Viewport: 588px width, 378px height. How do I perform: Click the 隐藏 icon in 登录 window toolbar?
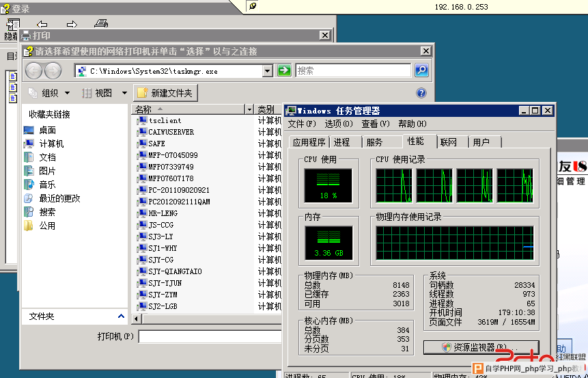[x=11, y=30]
